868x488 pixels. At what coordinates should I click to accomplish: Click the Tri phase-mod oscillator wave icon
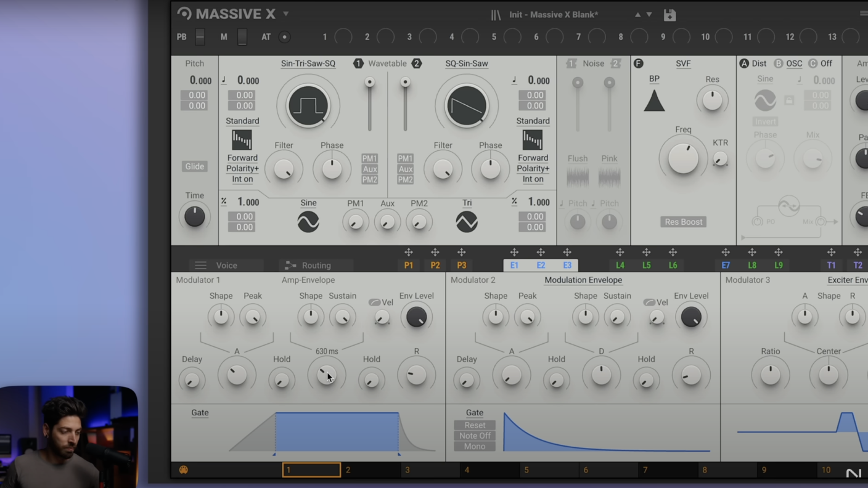pyautogui.click(x=467, y=222)
